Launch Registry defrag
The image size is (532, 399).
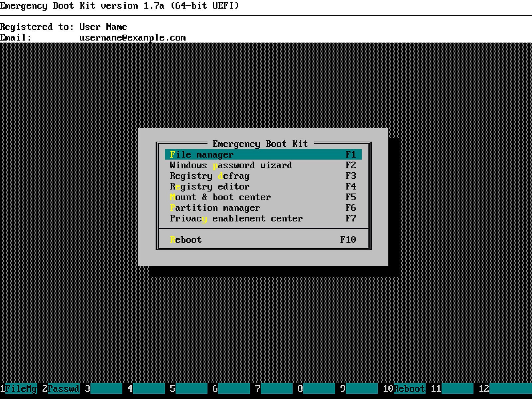(x=209, y=176)
